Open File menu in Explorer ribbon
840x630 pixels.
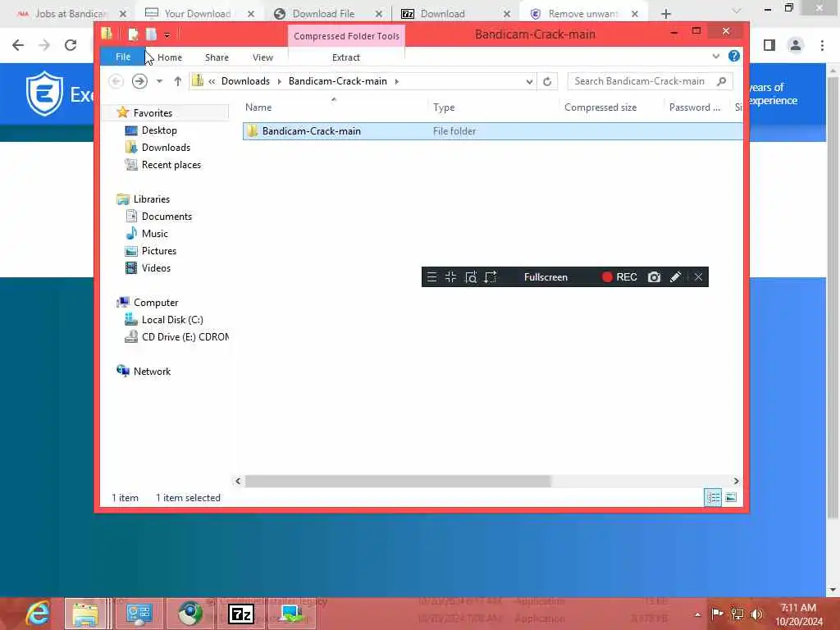tap(123, 57)
